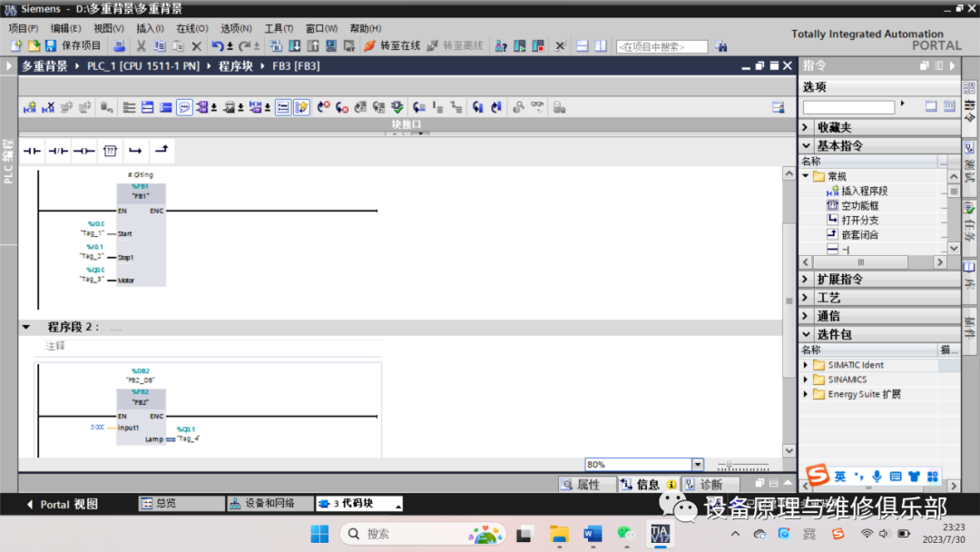Click the compile icon in main toolbar

tap(276, 45)
